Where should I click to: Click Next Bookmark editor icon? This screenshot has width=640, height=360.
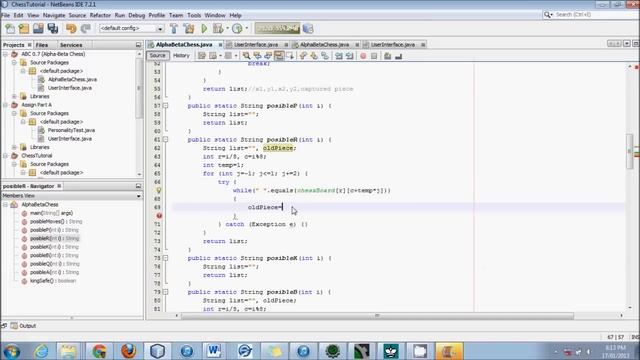[314, 56]
